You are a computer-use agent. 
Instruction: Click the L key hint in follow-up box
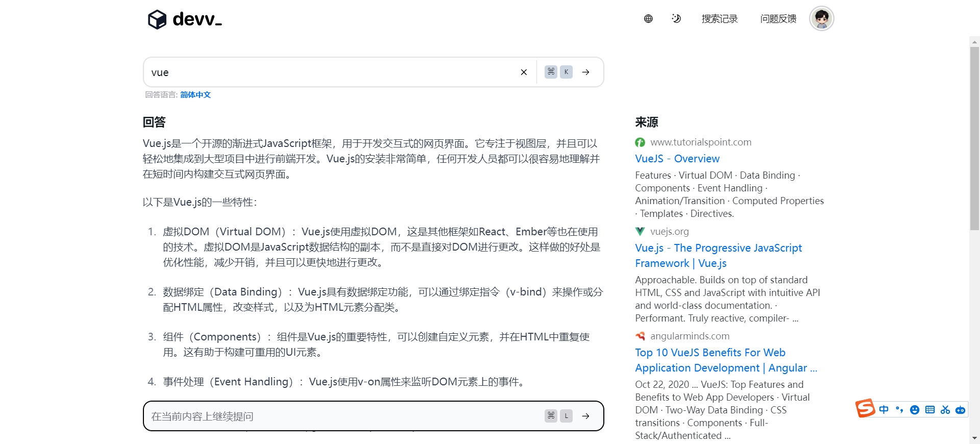click(x=566, y=416)
